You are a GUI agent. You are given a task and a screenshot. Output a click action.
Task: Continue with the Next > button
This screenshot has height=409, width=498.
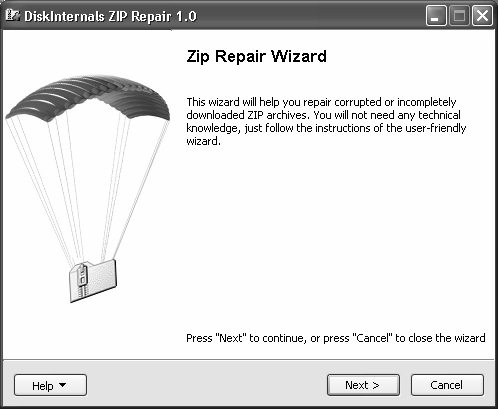click(363, 385)
